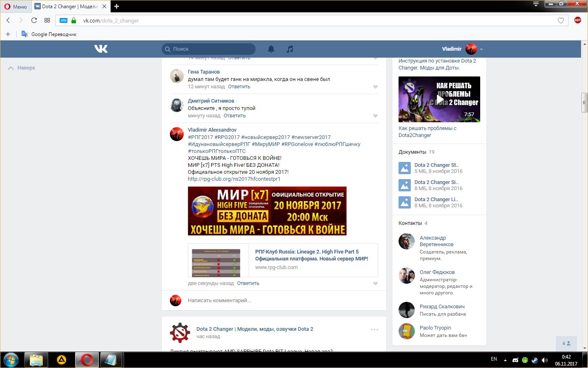
Task: Open the rpg-club.org contest link
Action: coord(234,179)
